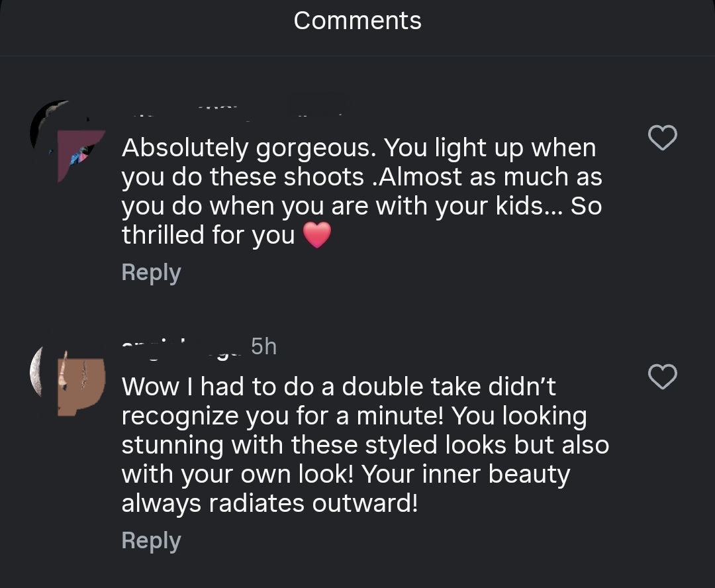Reply to the "Absolutely gorgeous" comment
Viewport: 715px width, 588px height.
tap(151, 273)
